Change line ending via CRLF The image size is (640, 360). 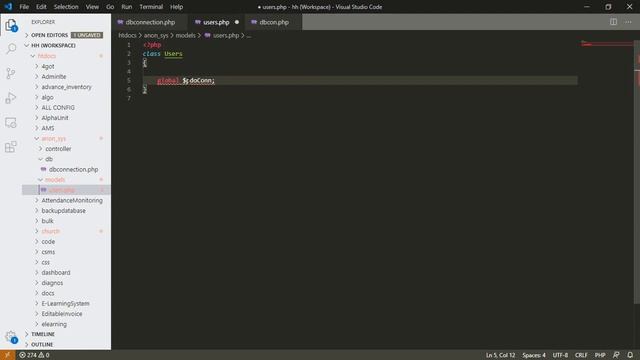click(x=581, y=355)
